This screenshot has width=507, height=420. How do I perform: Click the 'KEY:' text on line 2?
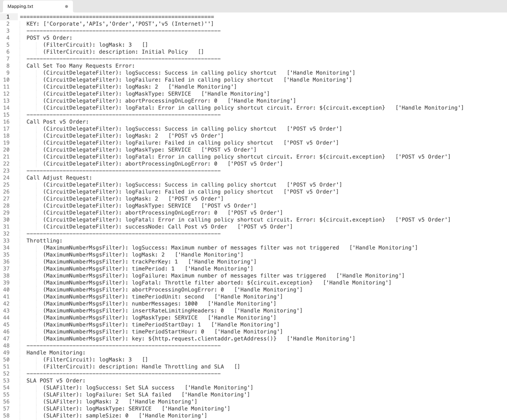(33, 24)
